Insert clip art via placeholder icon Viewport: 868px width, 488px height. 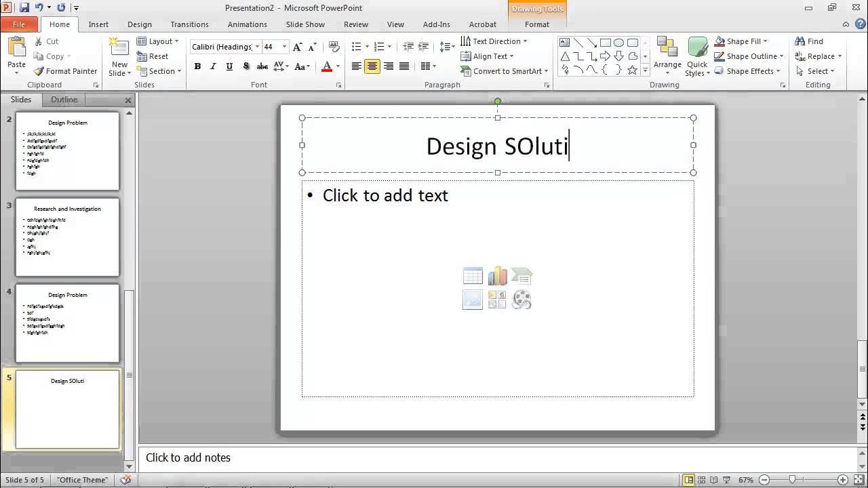(497, 300)
